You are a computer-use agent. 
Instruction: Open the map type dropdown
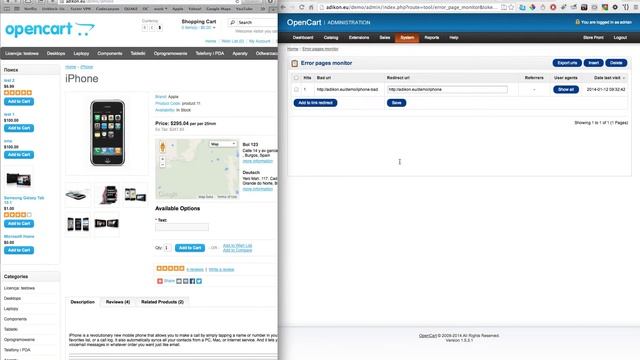[x=223, y=144]
